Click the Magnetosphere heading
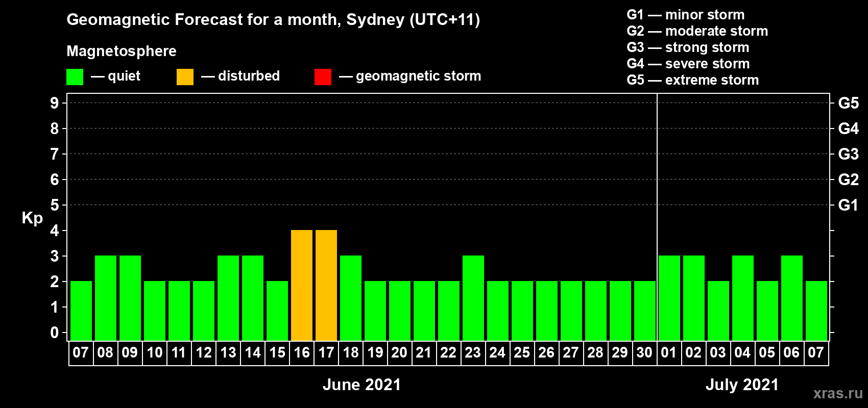868x408 pixels. [122, 52]
